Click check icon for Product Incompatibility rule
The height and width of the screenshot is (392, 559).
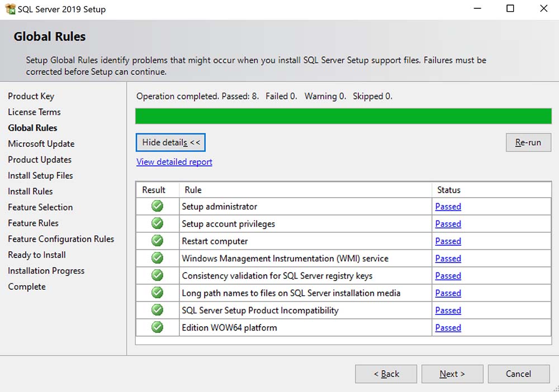(x=158, y=310)
